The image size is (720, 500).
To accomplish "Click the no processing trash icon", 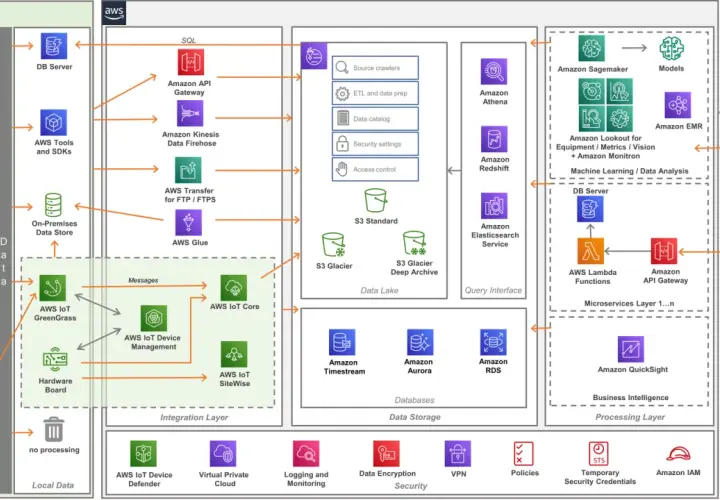I will tap(54, 429).
